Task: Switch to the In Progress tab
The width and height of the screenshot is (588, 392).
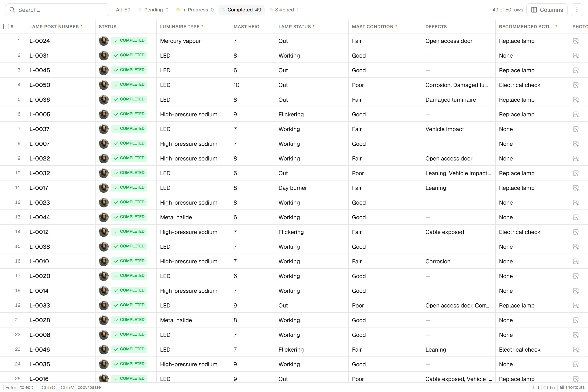Action: click(195, 10)
